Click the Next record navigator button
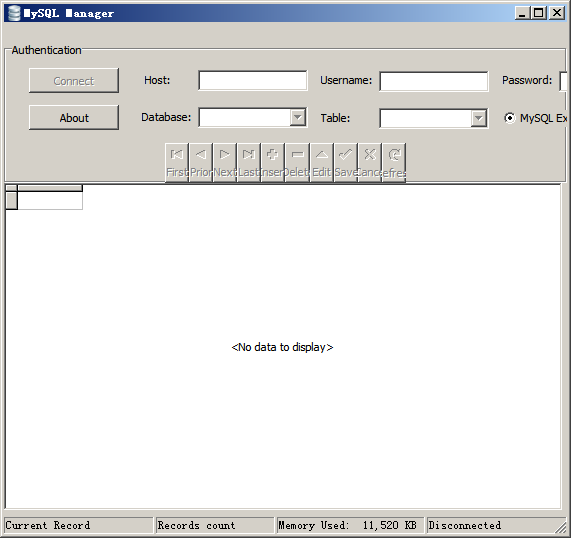 point(225,162)
